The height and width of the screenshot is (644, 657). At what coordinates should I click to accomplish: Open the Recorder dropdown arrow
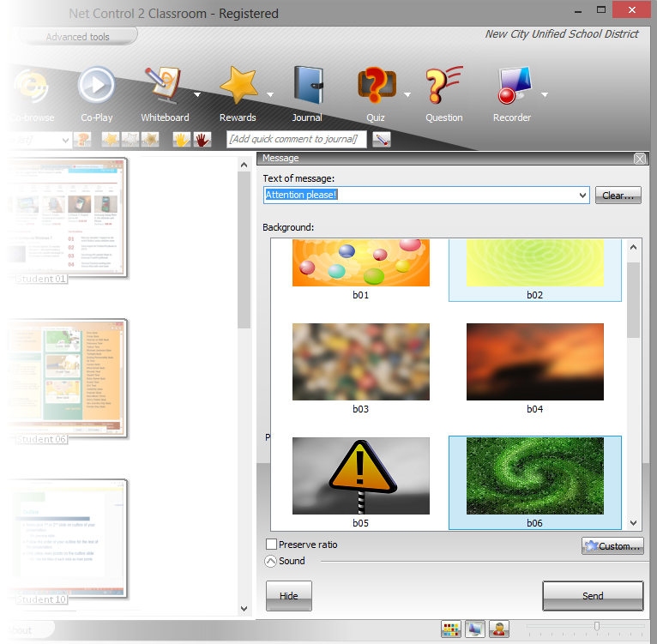(x=545, y=94)
